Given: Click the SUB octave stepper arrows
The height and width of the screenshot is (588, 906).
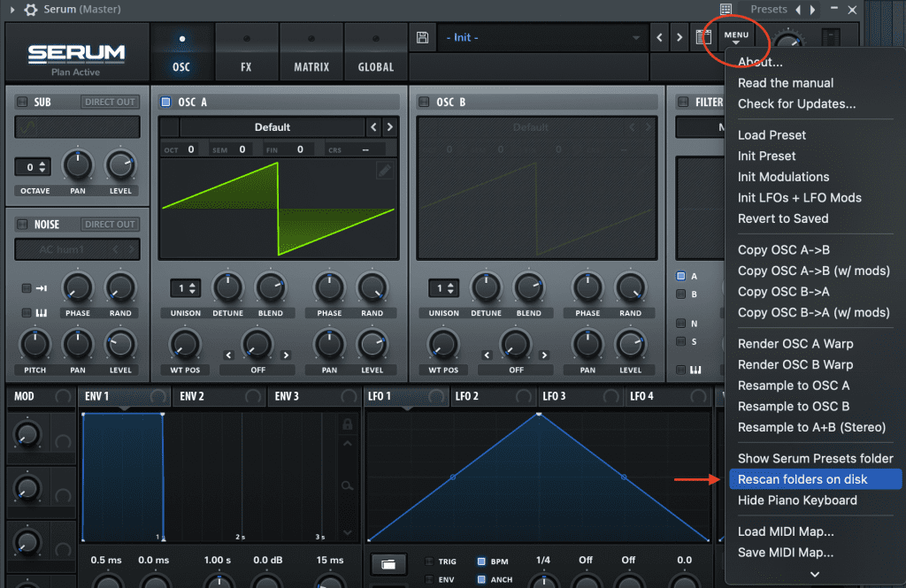Looking at the screenshot, I should (x=42, y=167).
